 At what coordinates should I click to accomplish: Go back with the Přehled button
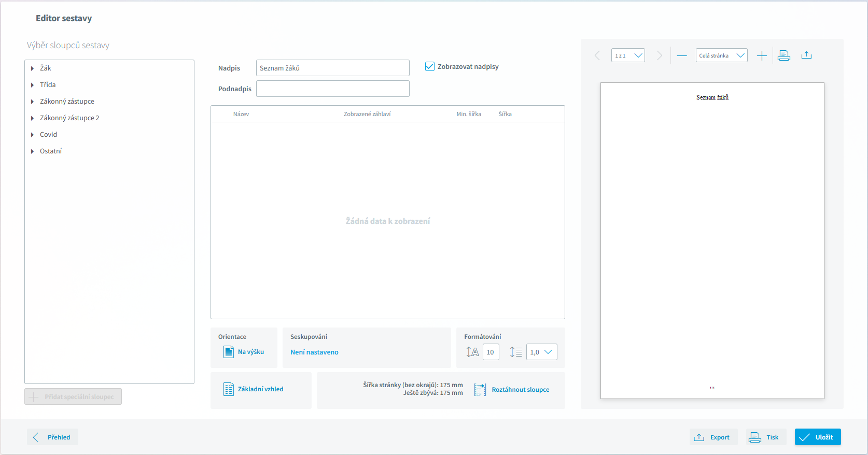pyautogui.click(x=52, y=437)
